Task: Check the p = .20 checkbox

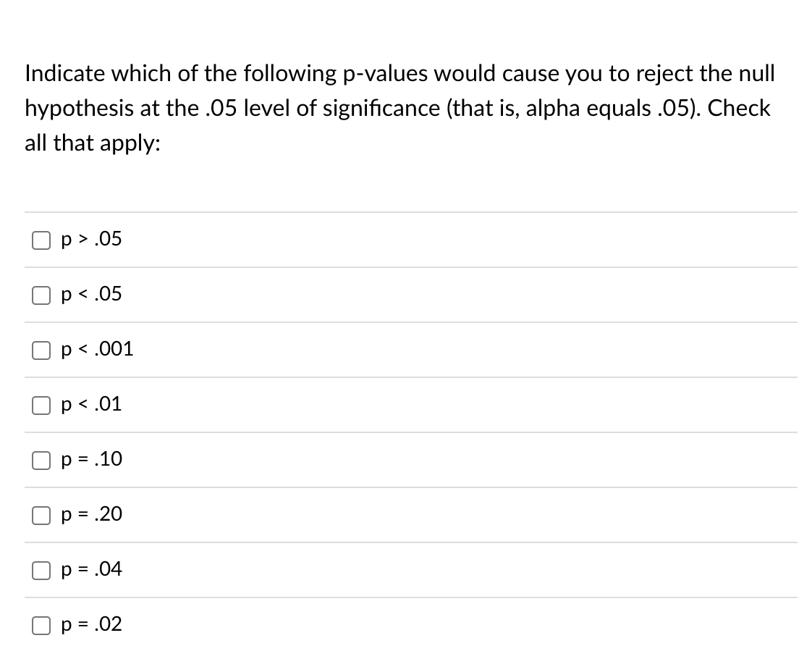Action: 41,515
